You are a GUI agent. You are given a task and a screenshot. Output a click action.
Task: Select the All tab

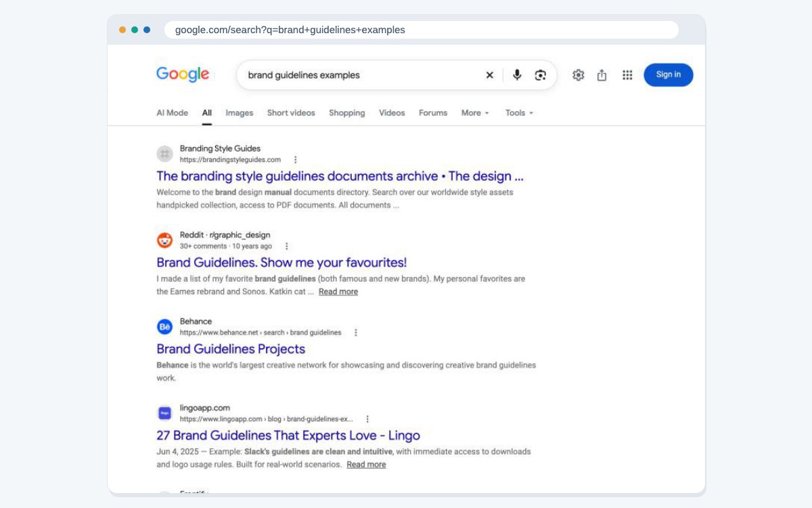207,113
